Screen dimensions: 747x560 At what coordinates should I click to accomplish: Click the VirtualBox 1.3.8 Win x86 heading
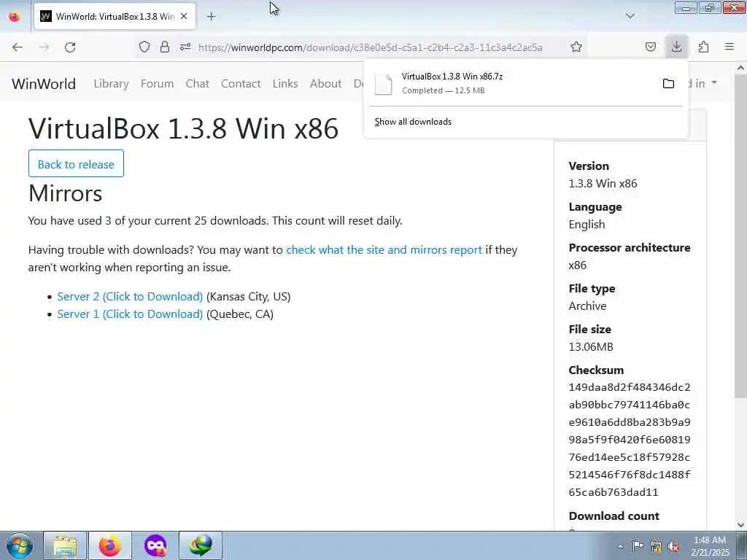(183, 128)
